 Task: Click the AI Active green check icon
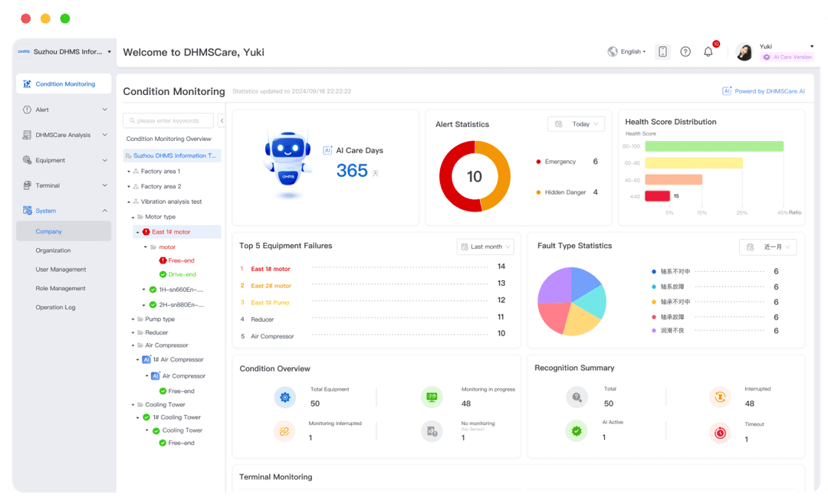[x=576, y=430]
